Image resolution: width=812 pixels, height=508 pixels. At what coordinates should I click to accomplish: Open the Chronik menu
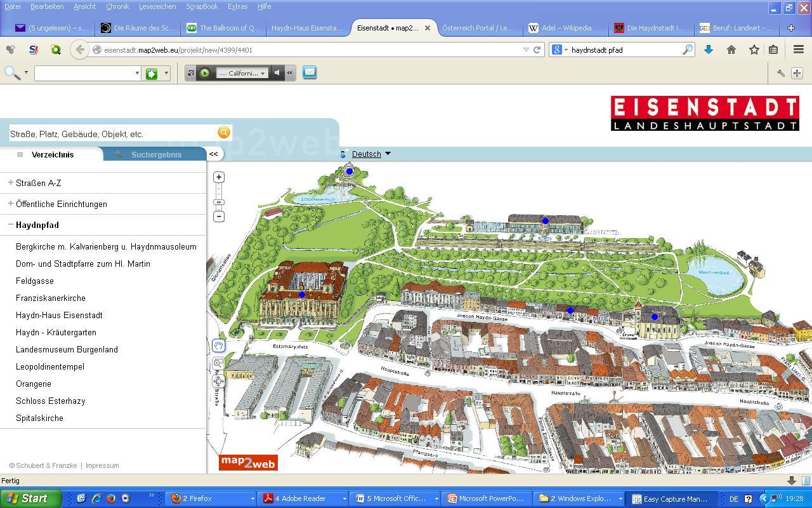[117, 6]
